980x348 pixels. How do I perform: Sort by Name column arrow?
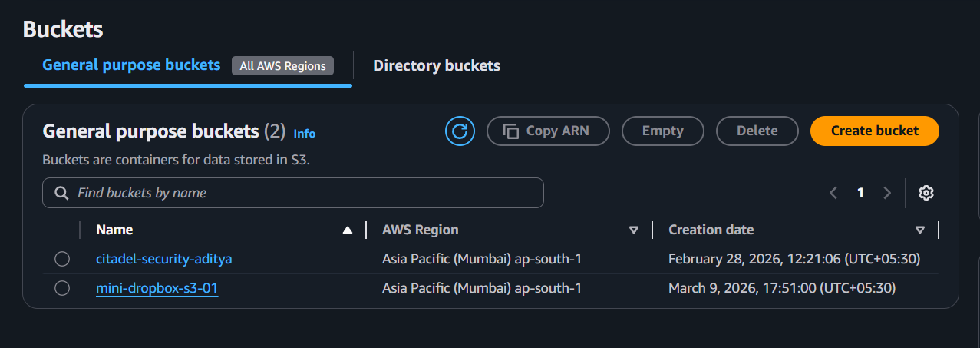tap(348, 230)
